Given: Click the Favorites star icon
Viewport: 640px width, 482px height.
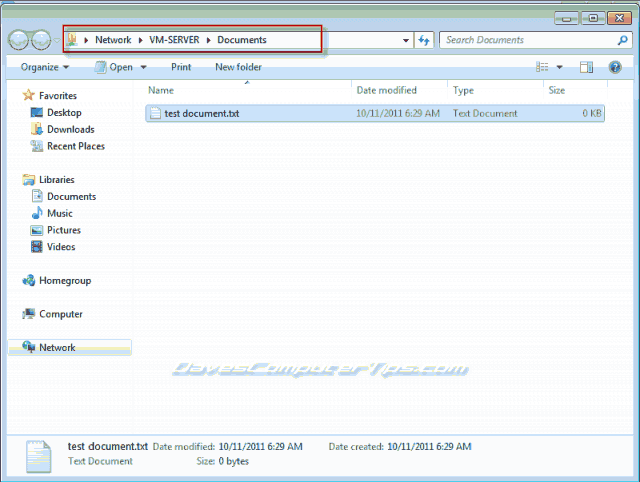Looking at the screenshot, I should pos(29,95).
